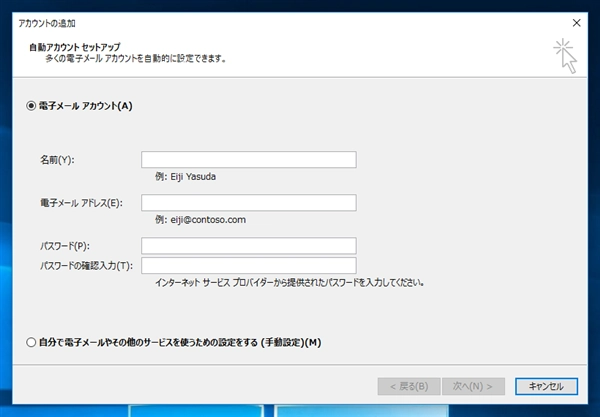
Task: Click the 名前(Y): label
Action: point(57,160)
